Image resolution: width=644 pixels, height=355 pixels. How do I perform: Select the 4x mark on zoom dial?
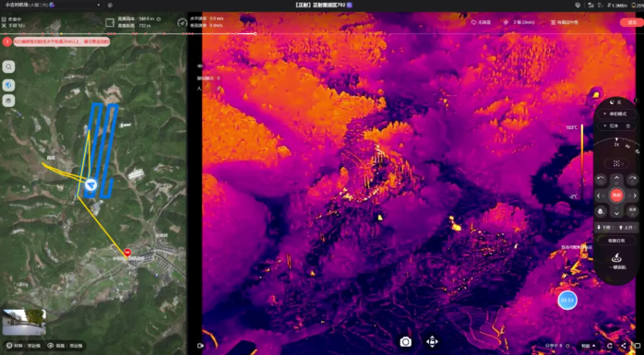pyautogui.click(x=627, y=147)
